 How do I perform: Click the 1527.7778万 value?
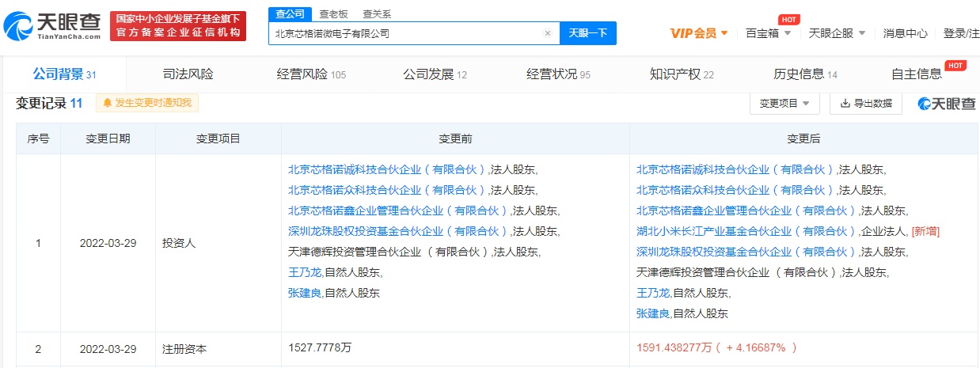click(319, 347)
